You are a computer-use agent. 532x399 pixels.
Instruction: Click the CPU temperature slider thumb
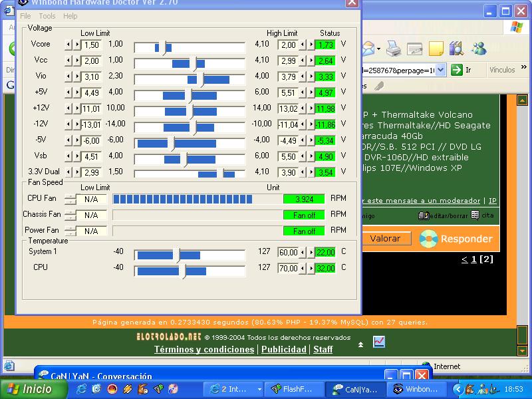pos(183,271)
